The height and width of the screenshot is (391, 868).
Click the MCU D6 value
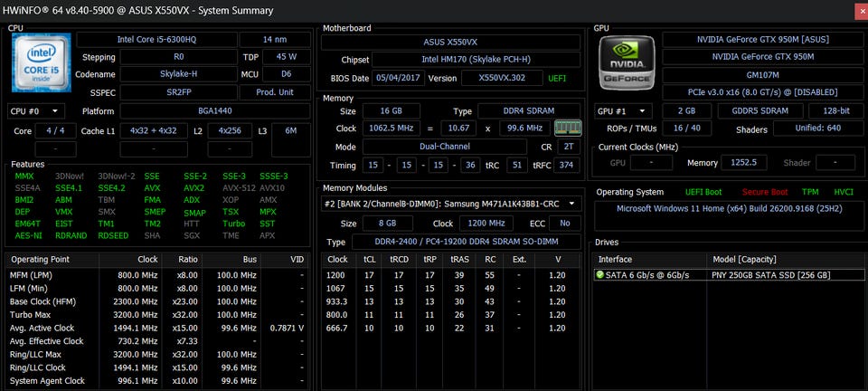point(286,74)
